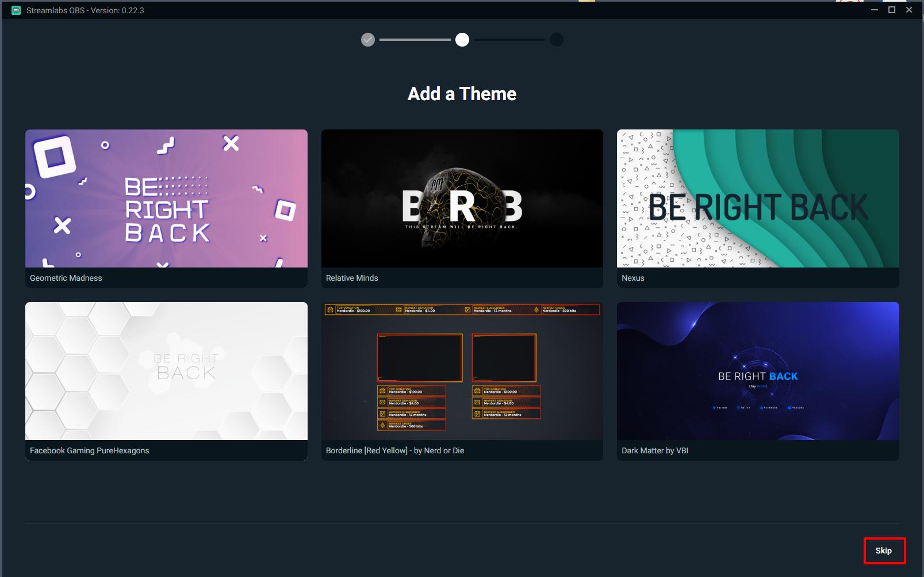Screen dimensions: 924x577
Task: Choose the Relative Minds skull theme image
Action: tap(462, 198)
